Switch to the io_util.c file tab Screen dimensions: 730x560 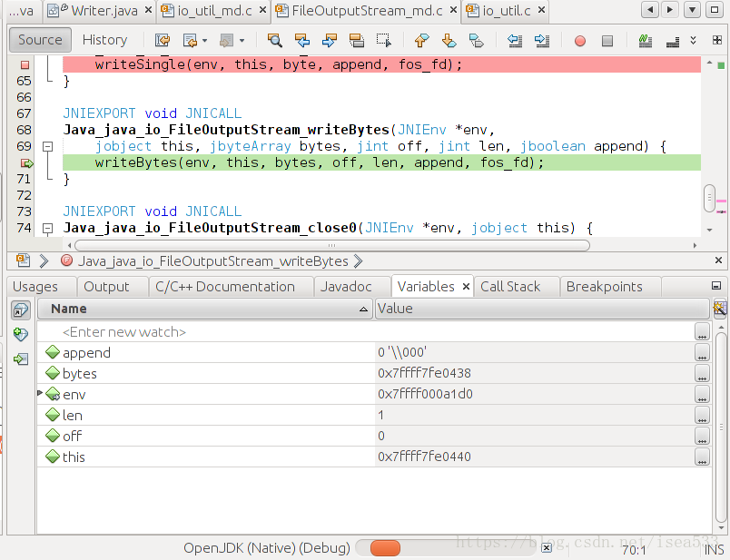pyautogui.click(x=506, y=13)
